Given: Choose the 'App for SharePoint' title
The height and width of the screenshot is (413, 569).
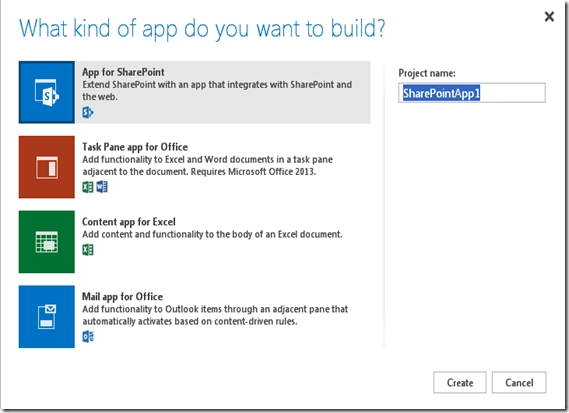Looking at the screenshot, I should [x=123, y=72].
